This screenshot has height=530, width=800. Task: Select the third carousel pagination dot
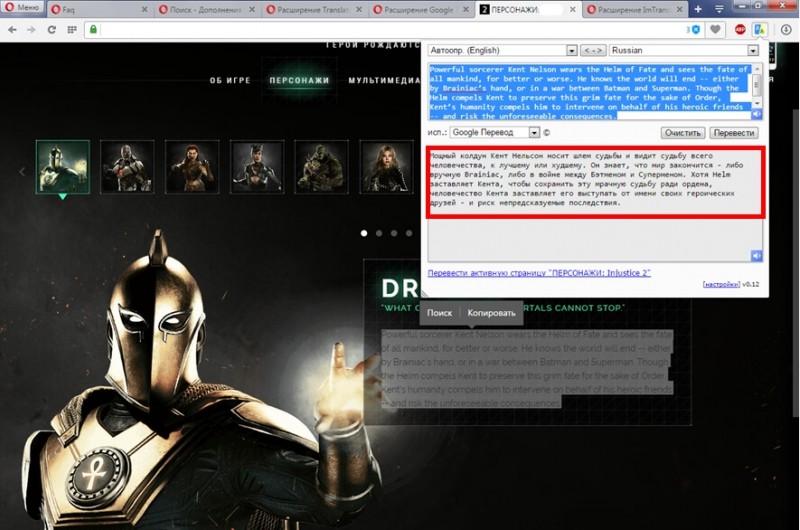pyautogui.click(x=394, y=233)
